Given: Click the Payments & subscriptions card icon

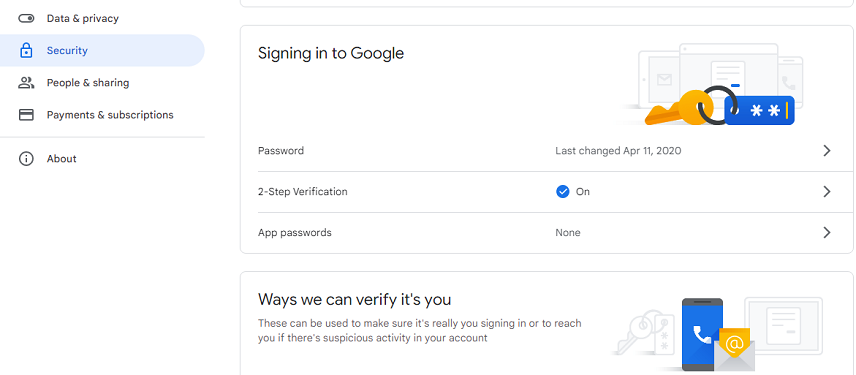Looking at the screenshot, I should coord(26,115).
